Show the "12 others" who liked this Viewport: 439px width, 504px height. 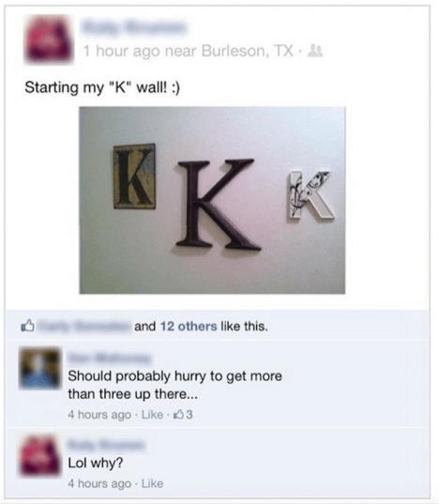pos(189,327)
